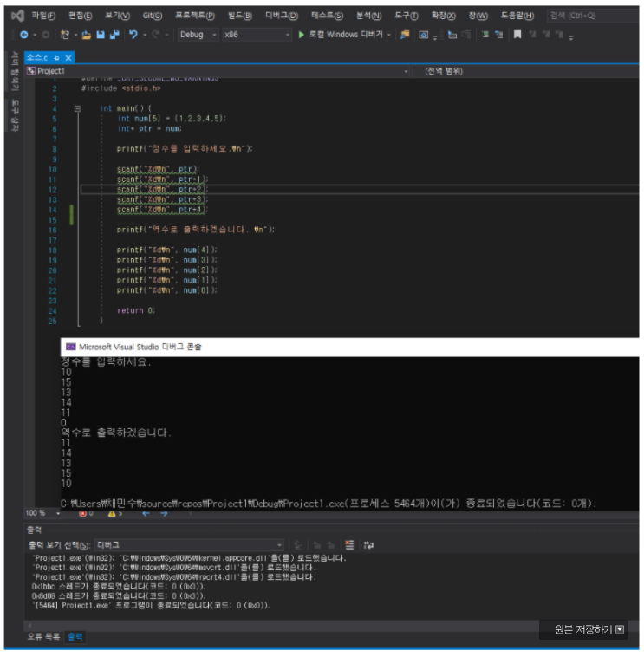Start 로컬 Windows 디버거
644x657 pixels.
click(341, 35)
